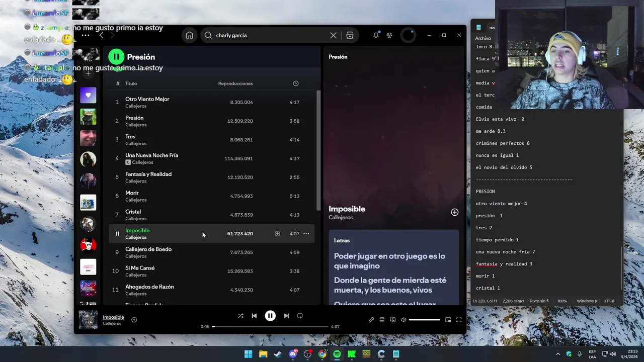
Task: Click the 'Imposible' title in player bar
Action: 113,317
